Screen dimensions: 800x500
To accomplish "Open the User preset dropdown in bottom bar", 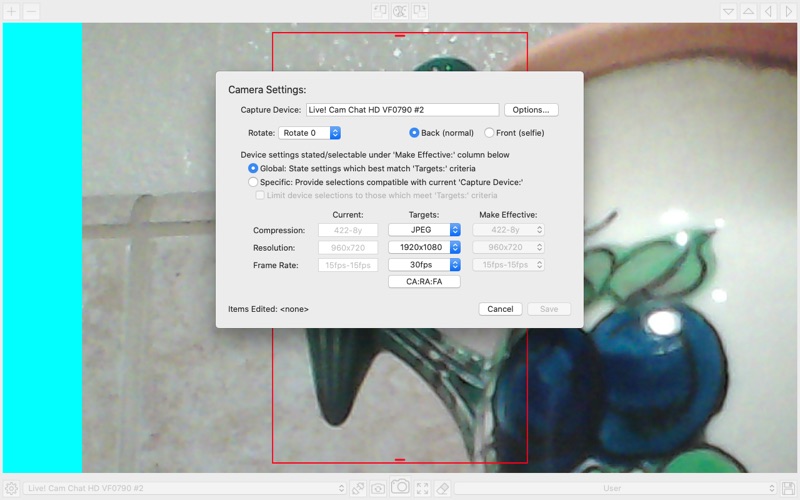I will coord(616,488).
